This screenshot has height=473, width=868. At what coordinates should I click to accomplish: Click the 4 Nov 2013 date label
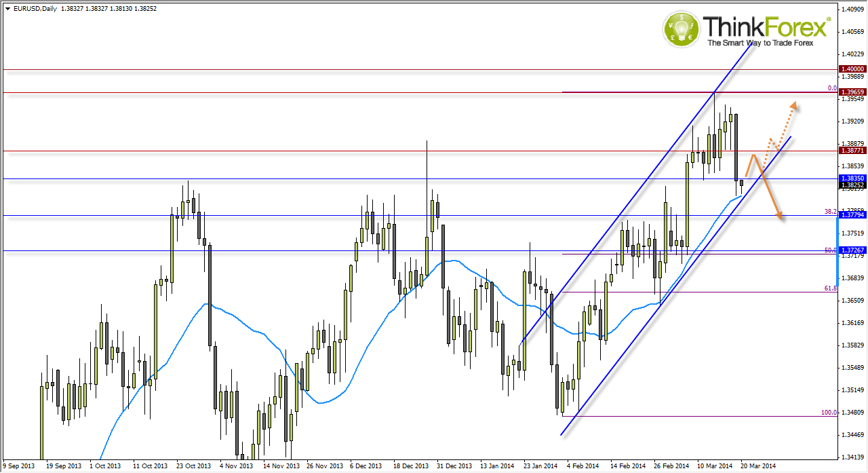235,466
